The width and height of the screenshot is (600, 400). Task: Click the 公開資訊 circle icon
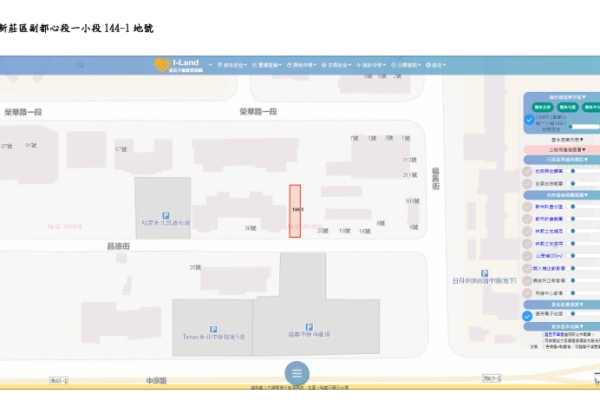coord(393,65)
